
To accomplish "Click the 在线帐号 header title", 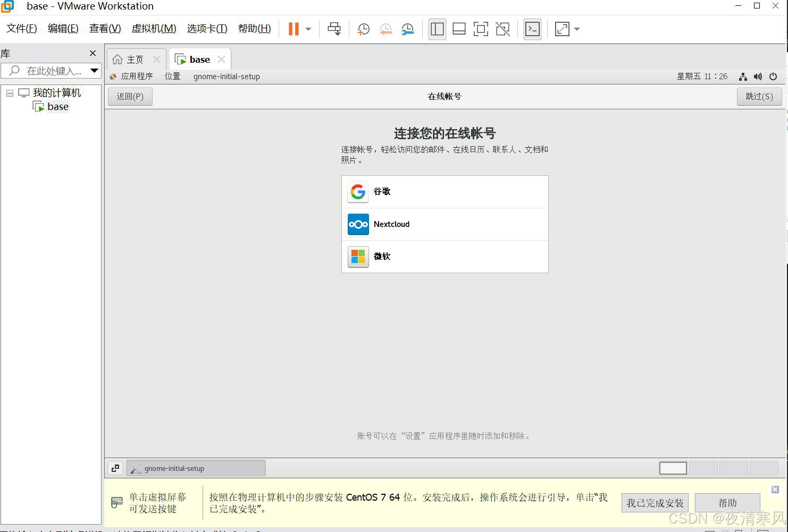I will click(x=445, y=97).
